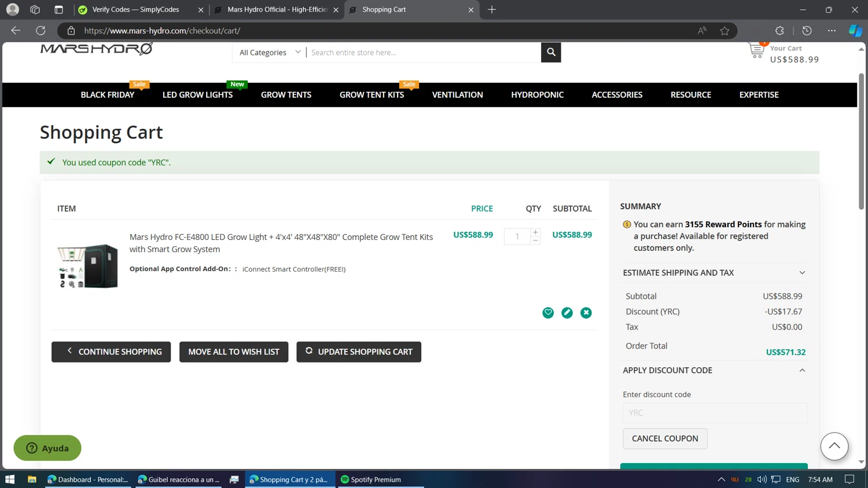Viewport: 868px width, 488px height.
Task: Remove item with the X icon
Action: click(586, 313)
